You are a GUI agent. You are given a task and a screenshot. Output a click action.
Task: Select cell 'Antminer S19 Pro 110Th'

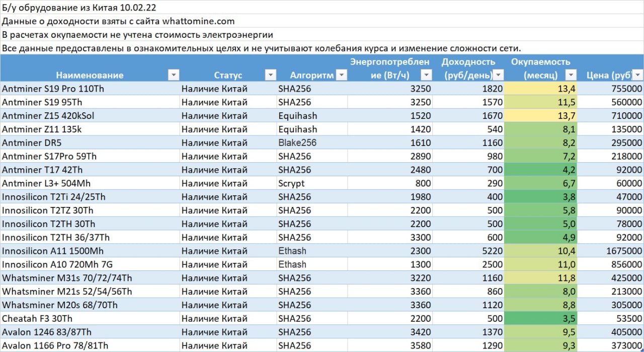point(90,88)
